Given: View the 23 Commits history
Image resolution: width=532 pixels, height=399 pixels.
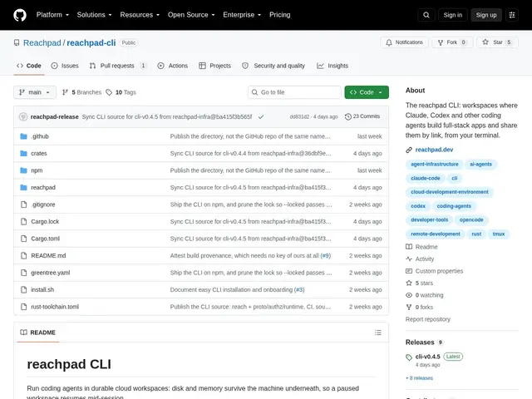Looking at the screenshot, I should 362,116.
